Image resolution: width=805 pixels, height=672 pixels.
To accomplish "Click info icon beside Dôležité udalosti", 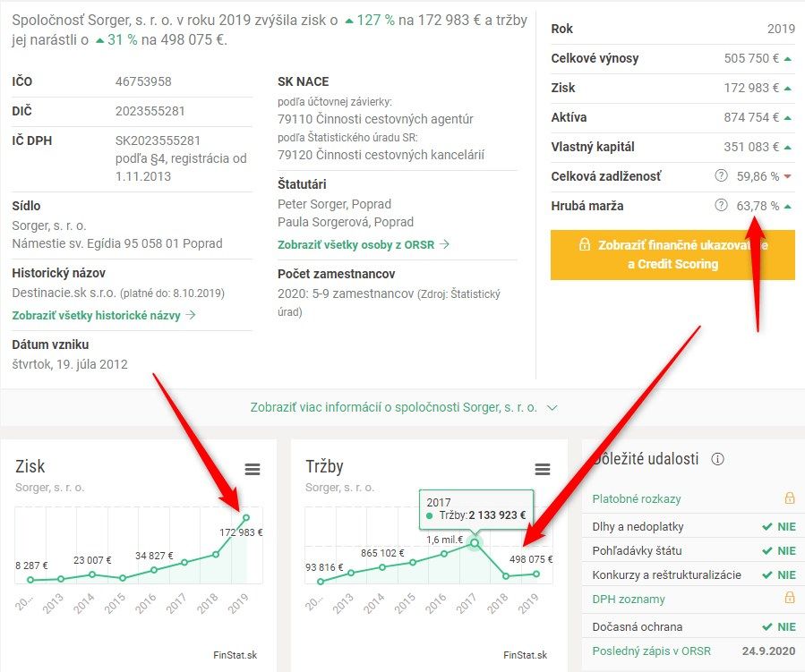I will [717, 459].
